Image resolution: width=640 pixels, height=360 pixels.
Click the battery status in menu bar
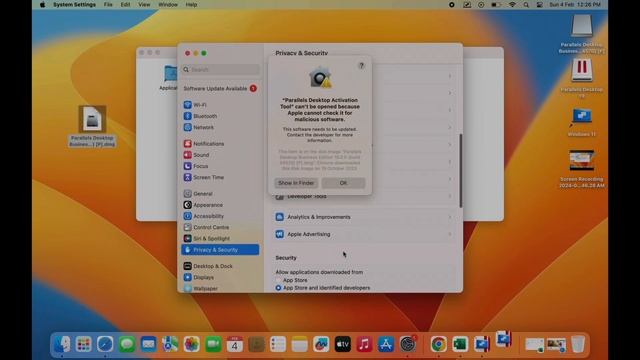tap(496, 4)
